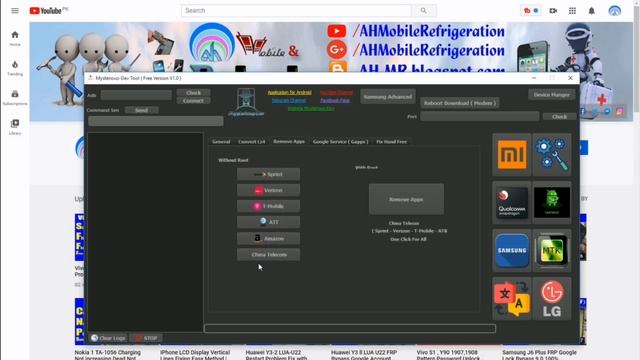Open the MTK chip tile
The width and height of the screenshot is (640, 360).
pyautogui.click(x=551, y=251)
